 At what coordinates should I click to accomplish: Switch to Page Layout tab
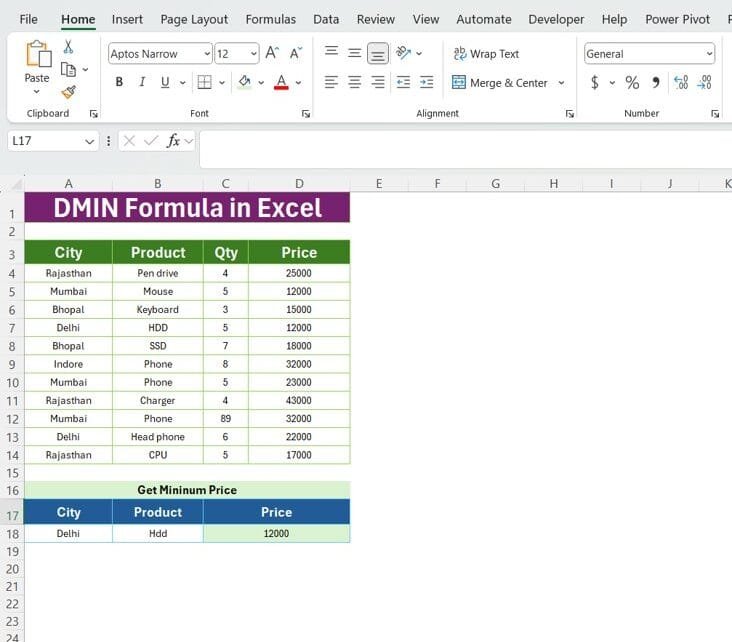pyautogui.click(x=194, y=19)
